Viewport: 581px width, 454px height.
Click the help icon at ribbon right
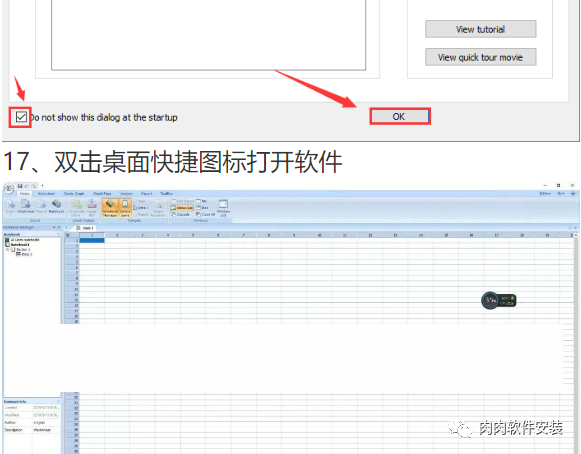click(x=573, y=193)
